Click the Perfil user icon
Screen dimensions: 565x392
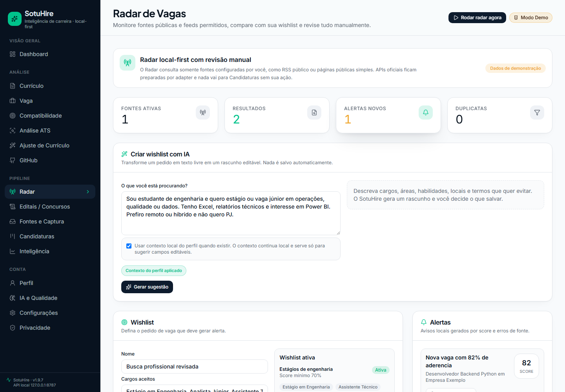point(13,283)
